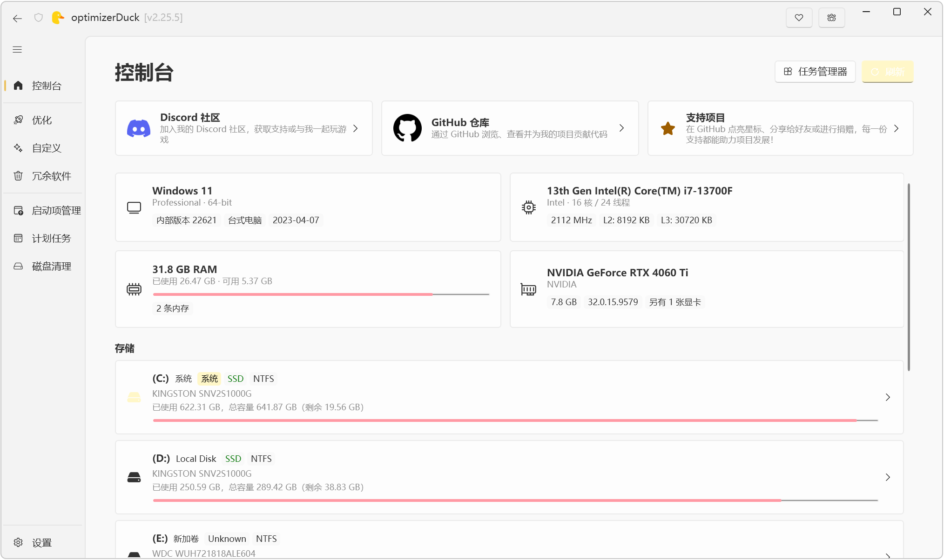Click the yellow 系统 tag on C: drive
This screenshot has width=944, height=560.
tap(209, 379)
